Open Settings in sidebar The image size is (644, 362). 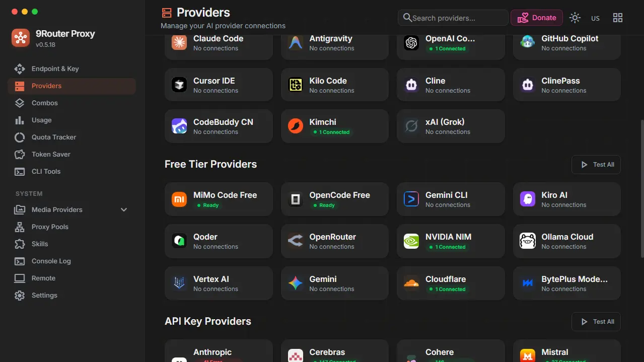[71, 295]
